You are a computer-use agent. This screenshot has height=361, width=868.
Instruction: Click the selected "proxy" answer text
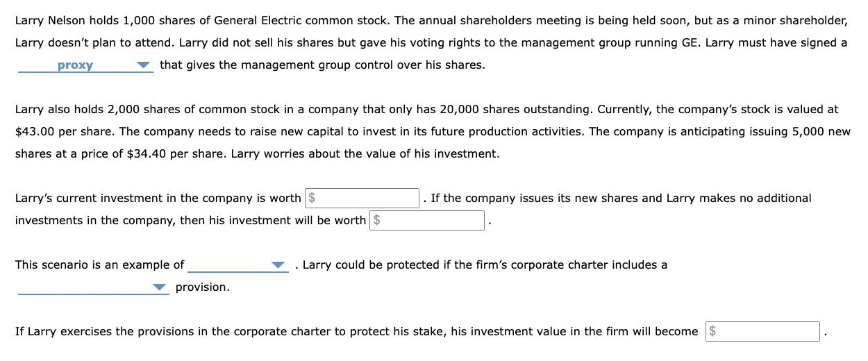click(75, 65)
